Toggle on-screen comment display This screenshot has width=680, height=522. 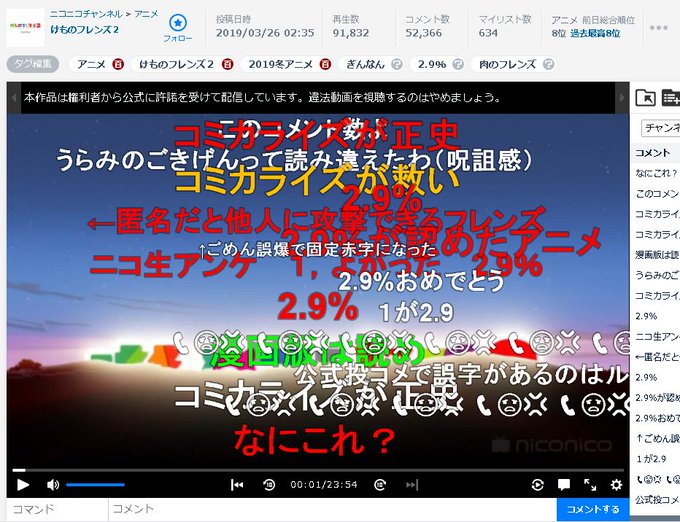coord(564,485)
